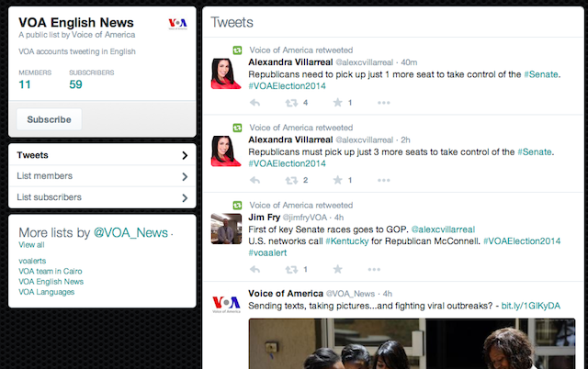Click the chevron on the Tweets row
Viewport: 588px width, 369px height.
pos(185,155)
